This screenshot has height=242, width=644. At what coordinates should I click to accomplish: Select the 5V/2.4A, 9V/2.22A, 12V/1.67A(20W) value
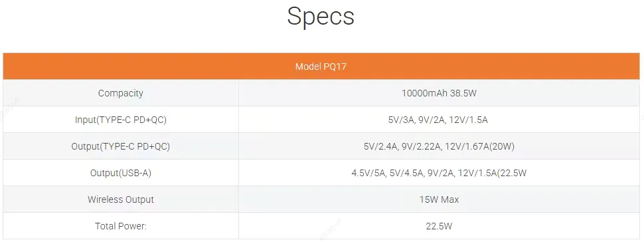pos(439,146)
